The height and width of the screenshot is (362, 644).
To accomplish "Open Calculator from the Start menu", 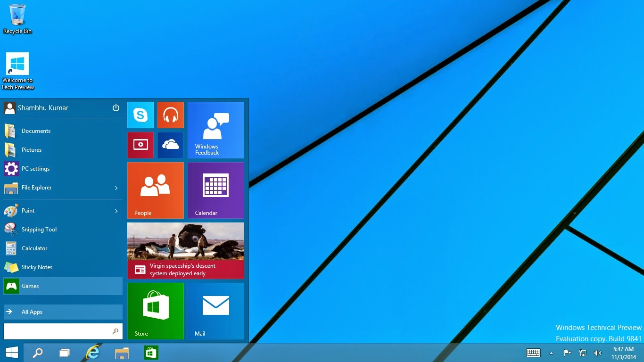I will click(63, 248).
